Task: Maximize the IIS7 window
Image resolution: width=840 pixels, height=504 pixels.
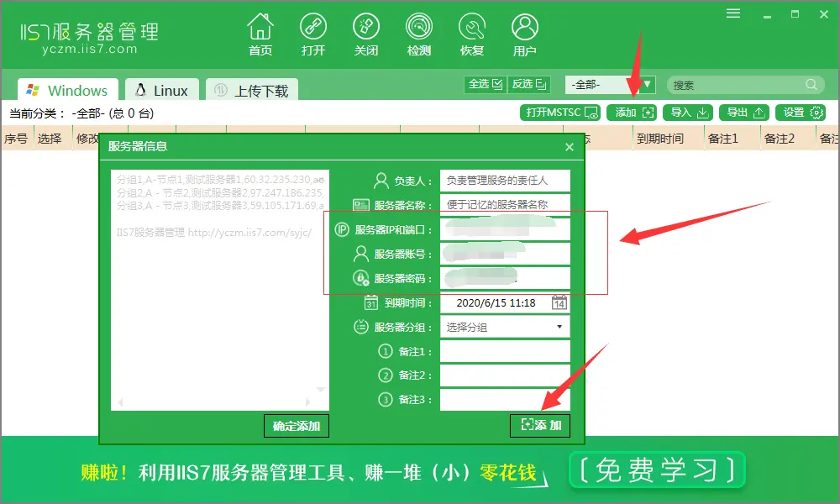Action: [x=795, y=14]
